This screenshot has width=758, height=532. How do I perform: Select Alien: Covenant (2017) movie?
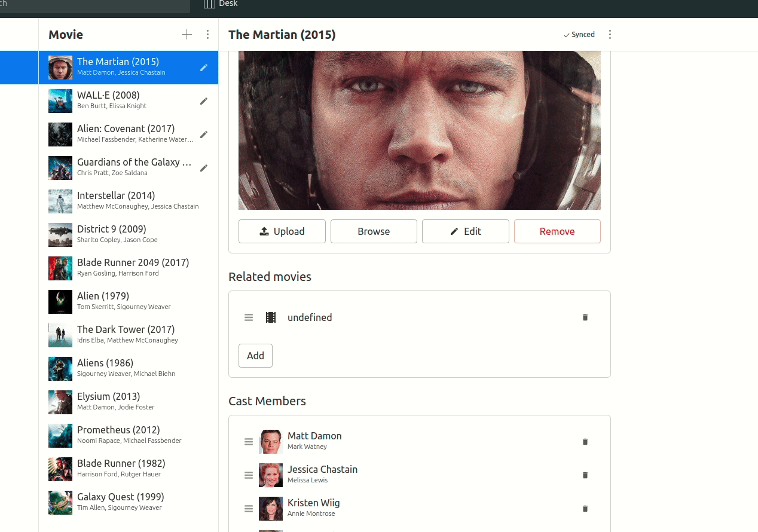[x=129, y=134]
